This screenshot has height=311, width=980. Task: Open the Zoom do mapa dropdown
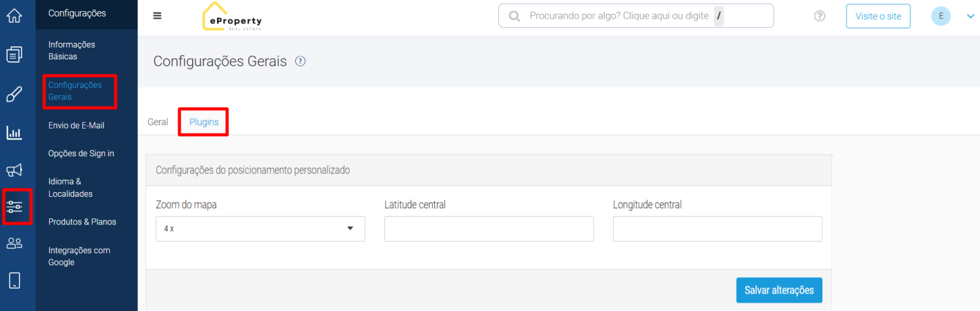coord(261,229)
